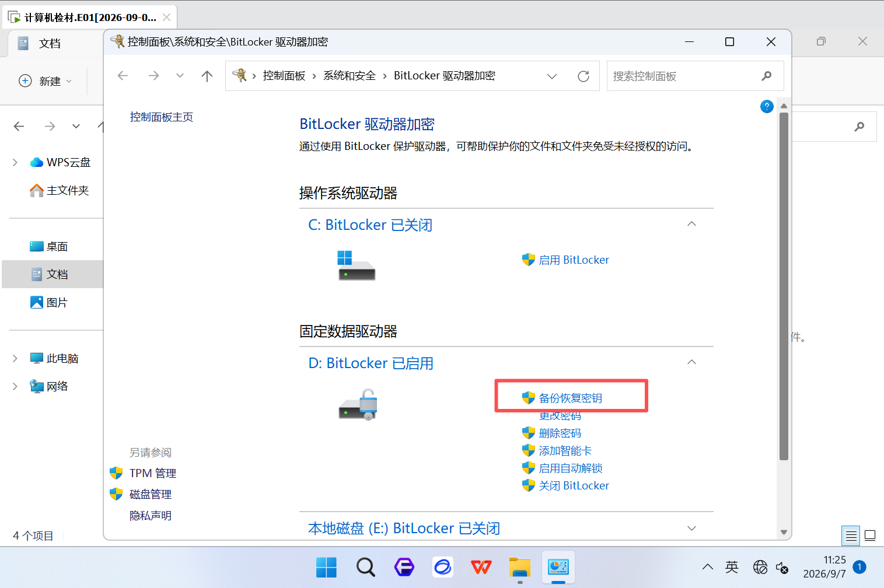Click the 关闭 BitLocker link
The height and width of the screenshot is (588, 884).
574,485
